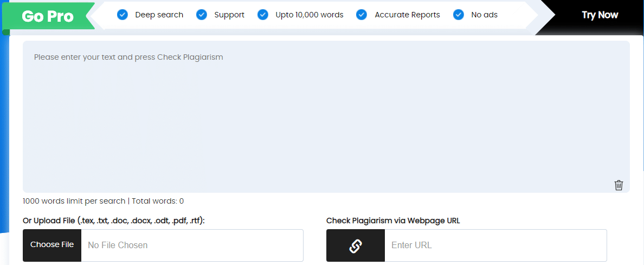
Task: Click the checkmark next to Accurate Reports
Action: (362, 15)
